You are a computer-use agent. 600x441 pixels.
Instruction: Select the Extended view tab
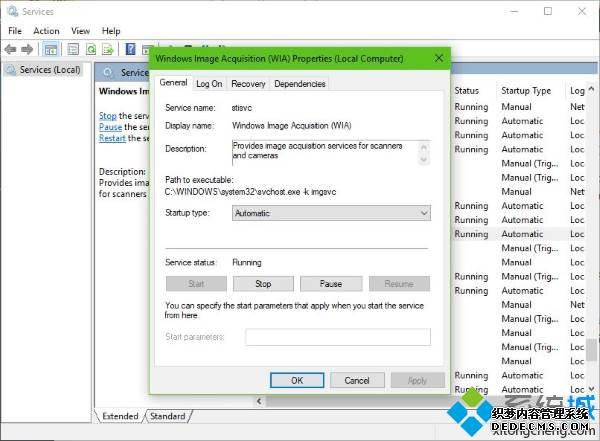pyautogui.click(x=120, y=416)
